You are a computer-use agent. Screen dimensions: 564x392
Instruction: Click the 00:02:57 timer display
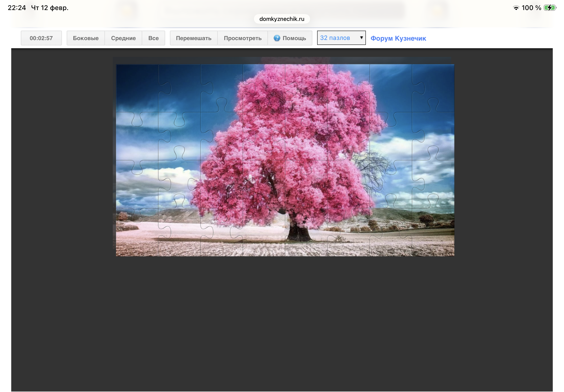click(x=41, y=38)
